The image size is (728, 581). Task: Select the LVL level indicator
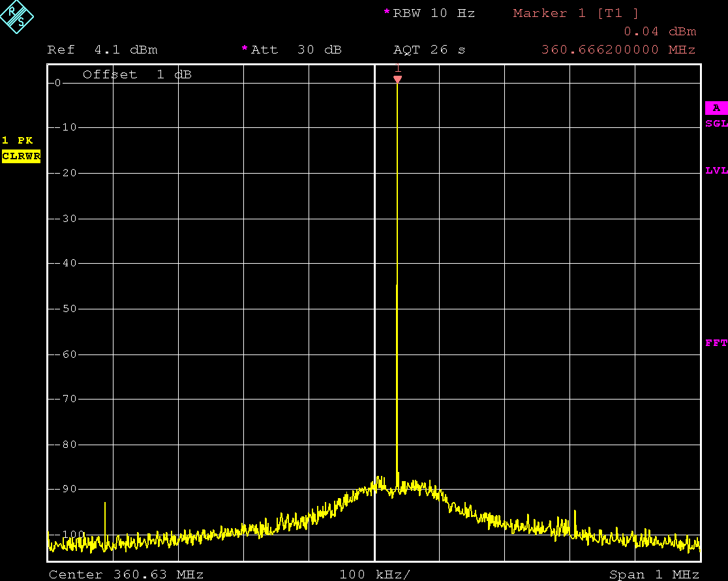(716, 171)
